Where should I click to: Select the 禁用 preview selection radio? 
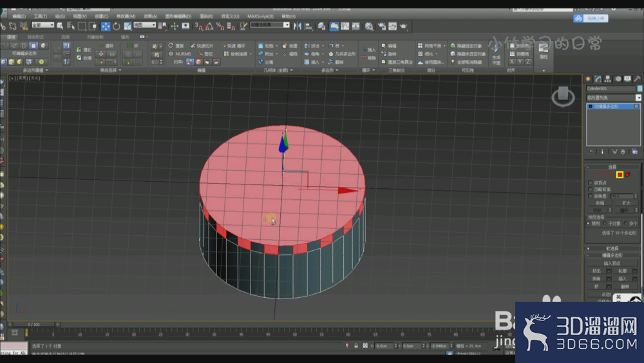tap(589, 223)
